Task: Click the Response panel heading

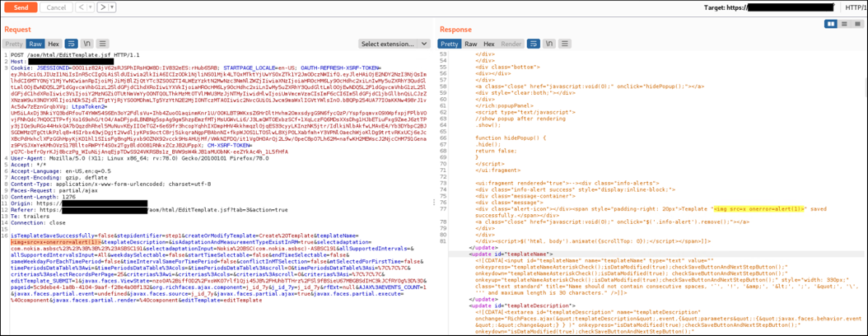Action: [x=456, y=30]
